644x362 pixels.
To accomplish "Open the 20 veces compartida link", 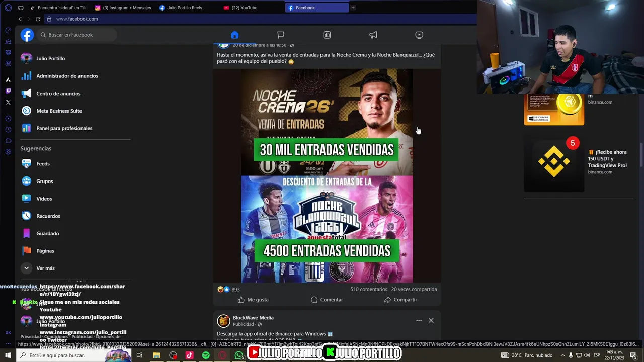I will tap(414, 289).
